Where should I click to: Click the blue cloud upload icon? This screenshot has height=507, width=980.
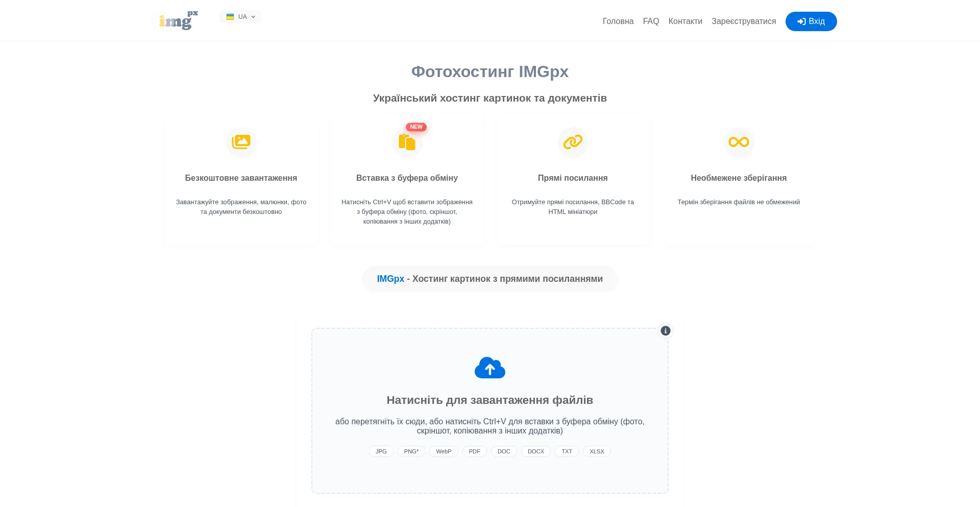tap(489, 368)
